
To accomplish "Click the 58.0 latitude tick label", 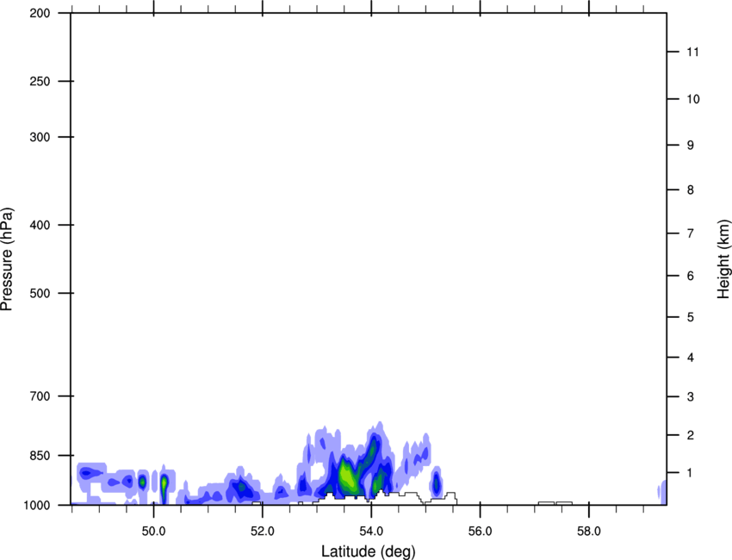I will [589, 532].
